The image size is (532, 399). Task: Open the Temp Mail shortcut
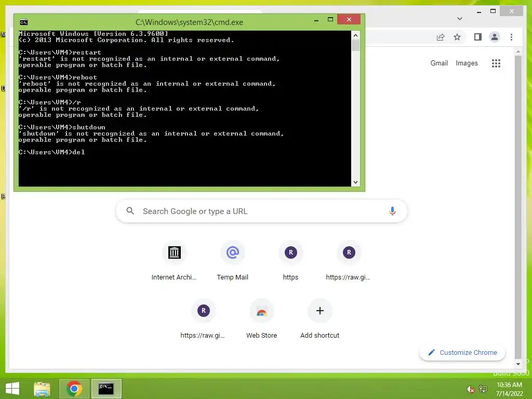pos(232,252)
